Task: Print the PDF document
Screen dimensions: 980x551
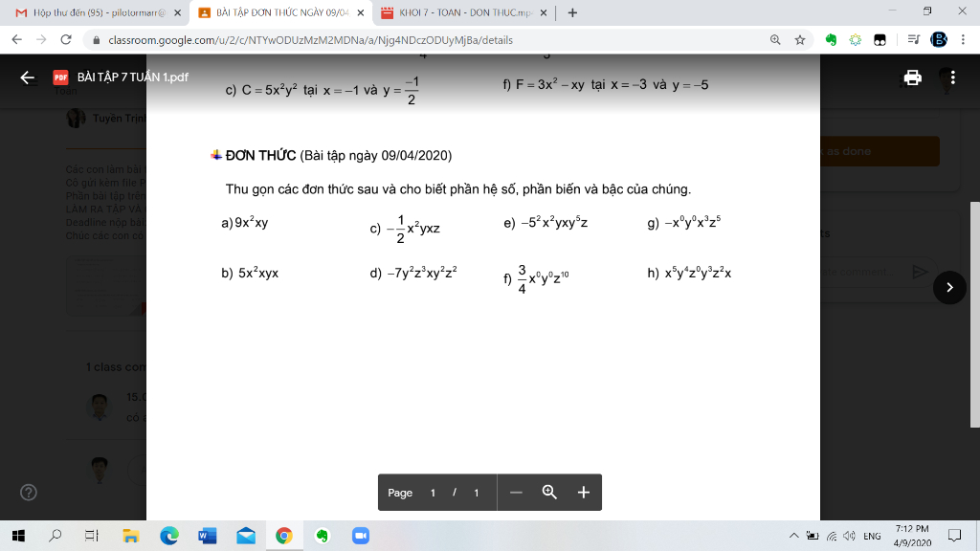Action: click(x=912, y=77)
